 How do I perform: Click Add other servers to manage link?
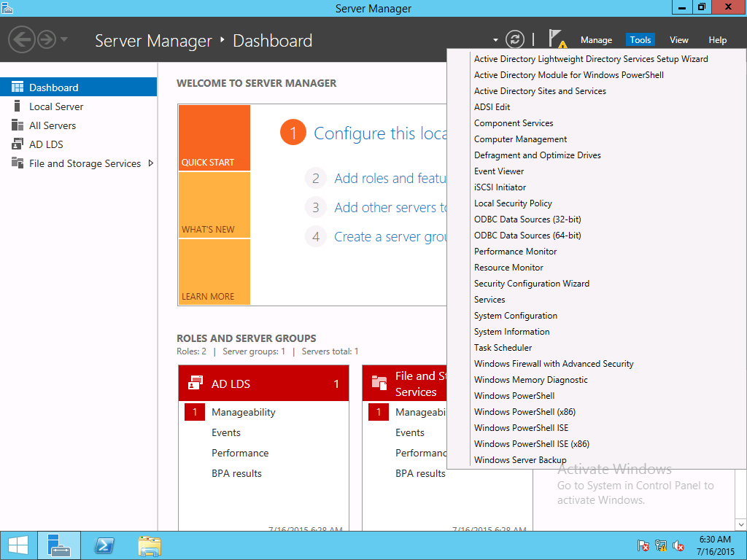(x=390, y=208)
